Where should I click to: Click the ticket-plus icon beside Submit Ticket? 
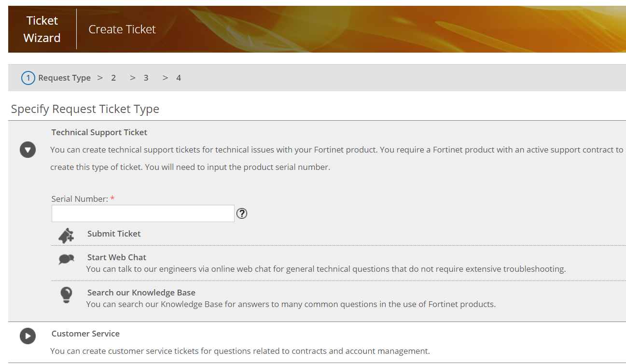(66, 235)
